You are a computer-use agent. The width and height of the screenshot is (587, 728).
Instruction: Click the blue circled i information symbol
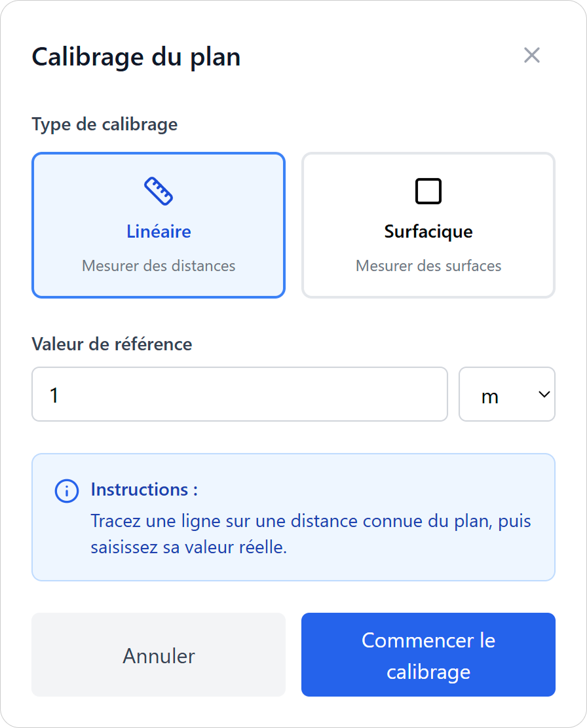pos(66,491)
